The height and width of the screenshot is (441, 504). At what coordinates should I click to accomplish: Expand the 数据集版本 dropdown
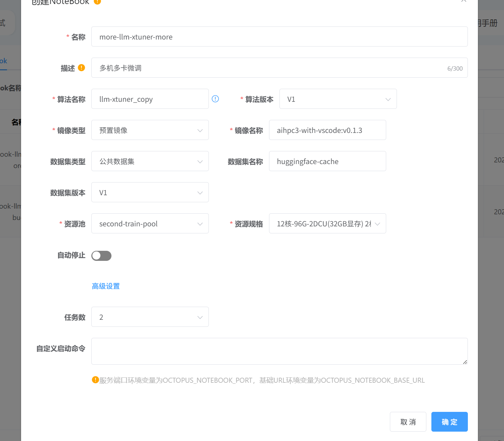point(150,193)
